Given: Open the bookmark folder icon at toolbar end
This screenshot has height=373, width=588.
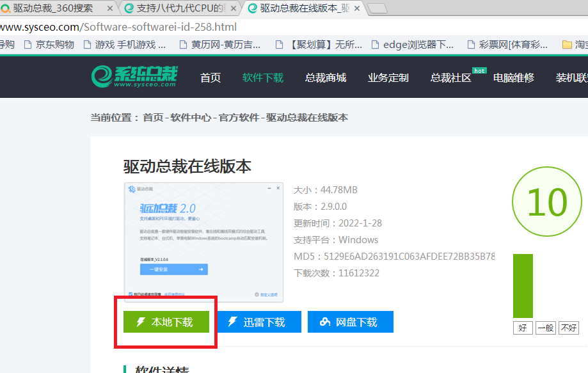Looking at the screenshot, I should point(567,45).
